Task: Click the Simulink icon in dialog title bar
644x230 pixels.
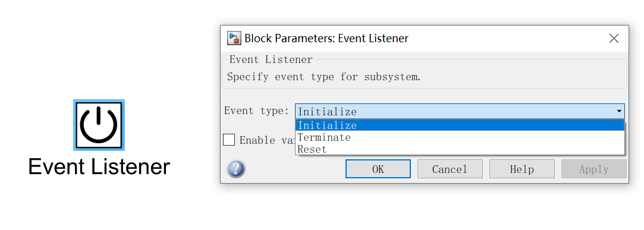Action: pos(234,38)
